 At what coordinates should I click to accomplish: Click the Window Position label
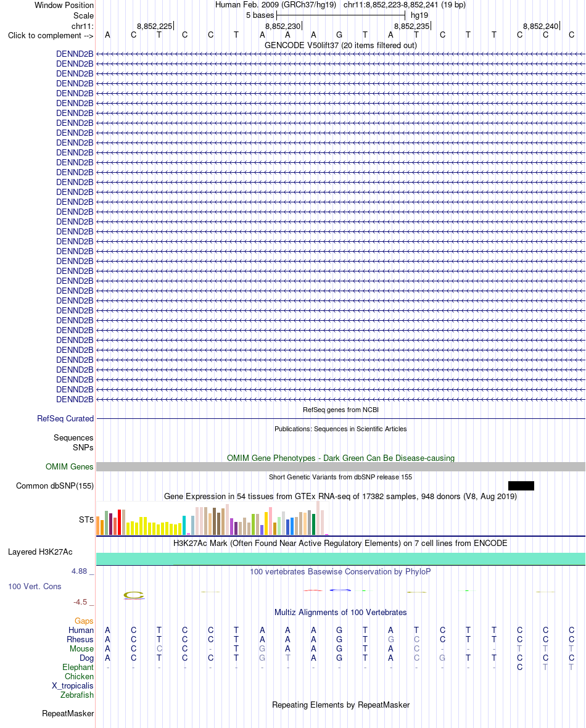coord(64,5)
